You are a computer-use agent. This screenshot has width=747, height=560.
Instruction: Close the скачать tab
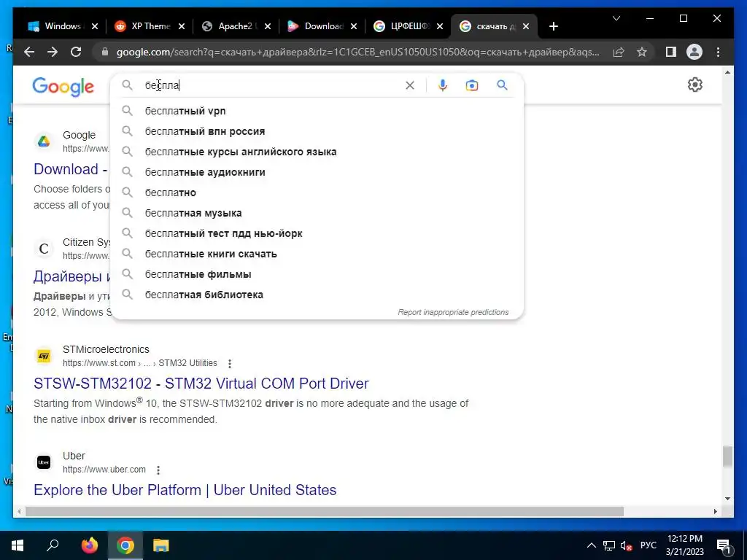point(526,27)
